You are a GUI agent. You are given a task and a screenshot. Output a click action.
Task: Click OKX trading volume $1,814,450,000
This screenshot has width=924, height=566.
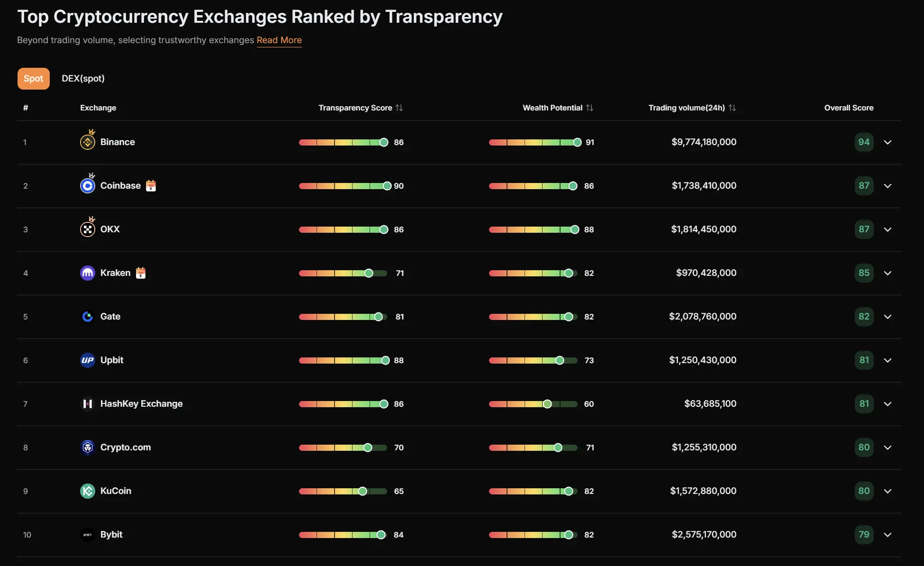[x=704, y=229]
